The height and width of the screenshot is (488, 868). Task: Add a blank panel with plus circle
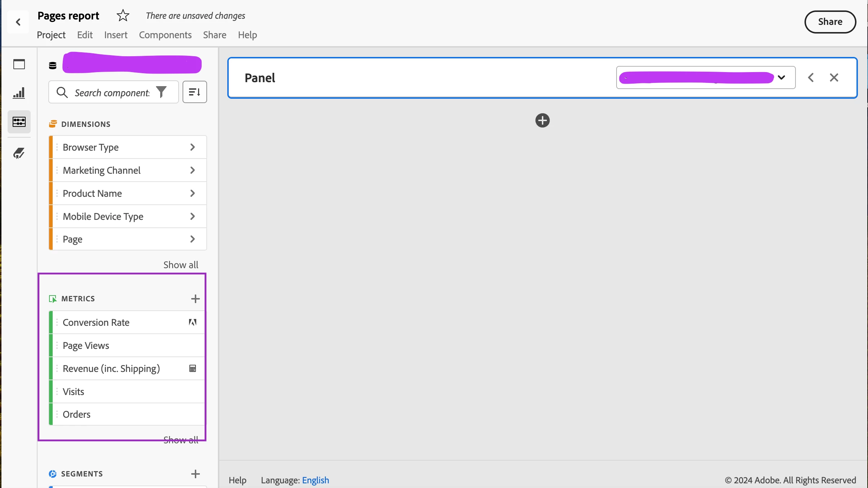[x=542, y=120]
